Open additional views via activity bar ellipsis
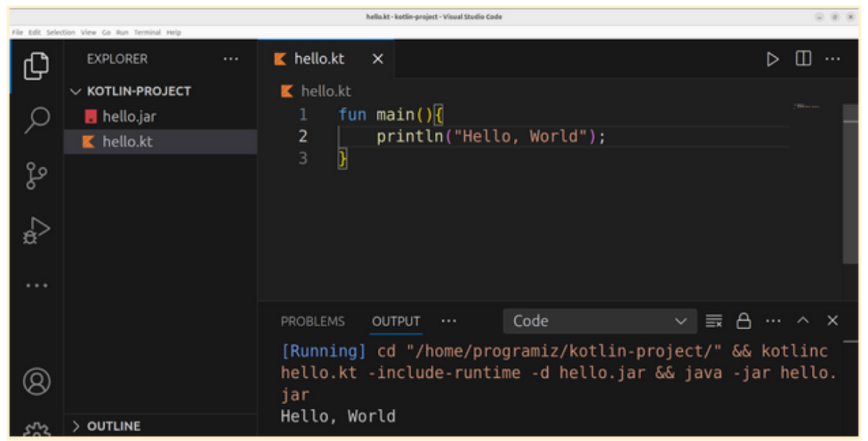The image size is (868, 441). pos(36,286)
